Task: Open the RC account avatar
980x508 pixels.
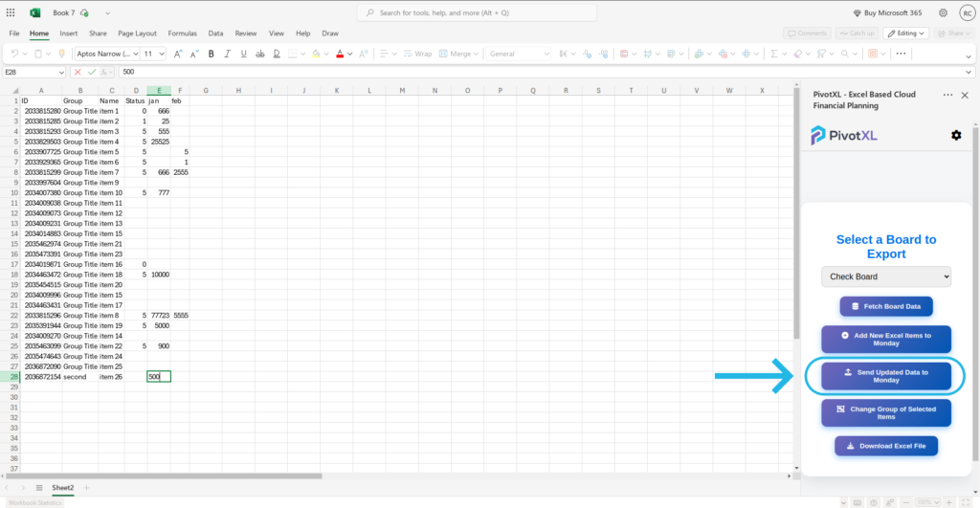Action: tap(967, 13)
